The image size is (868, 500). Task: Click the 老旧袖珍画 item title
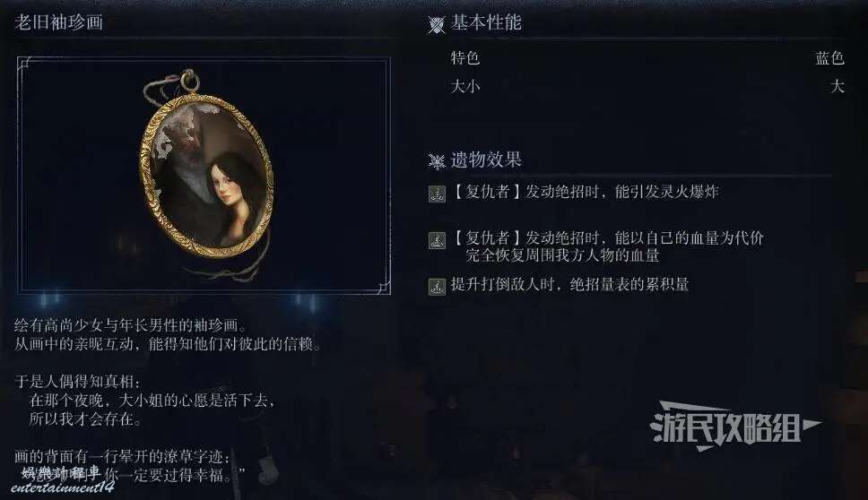tap(58, 22)
